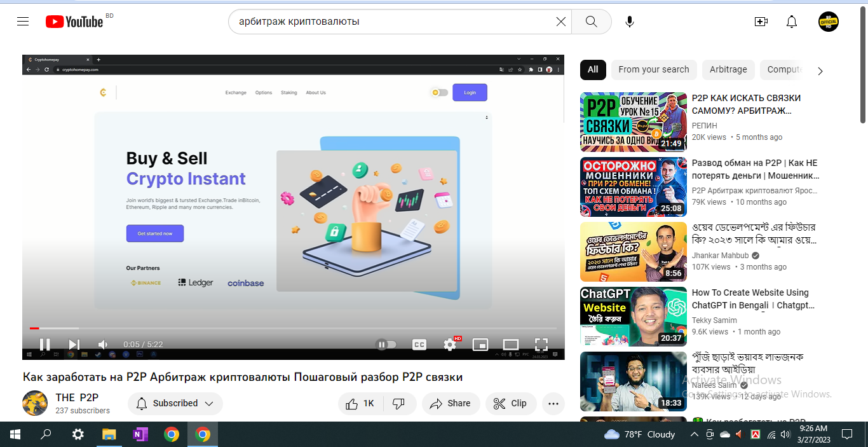Seek on the video progress bar
This screenshot has width=868, height=447.
click(293, 328)
